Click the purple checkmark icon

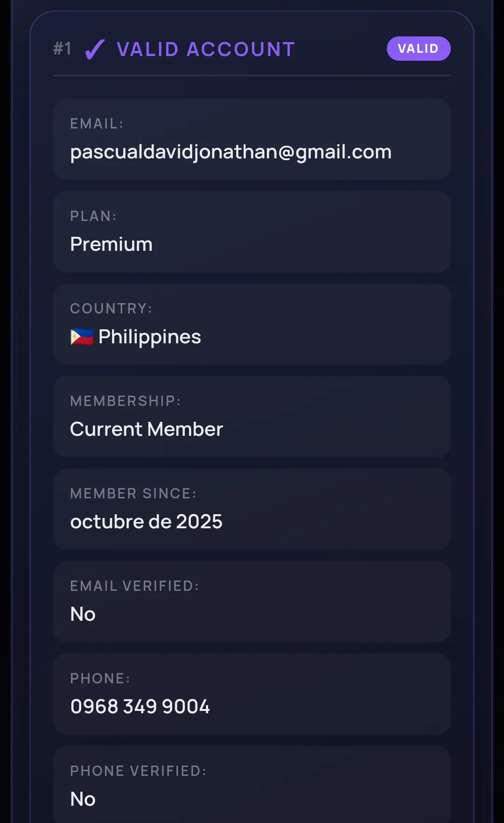pyautogui.click(x=95, y=50)
